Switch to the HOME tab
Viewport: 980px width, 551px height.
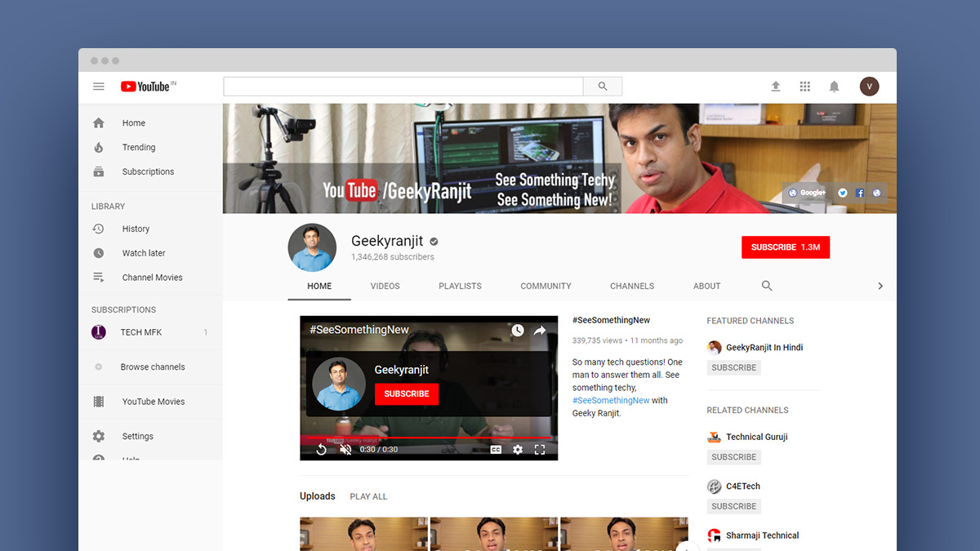click(x=319, y=286)
